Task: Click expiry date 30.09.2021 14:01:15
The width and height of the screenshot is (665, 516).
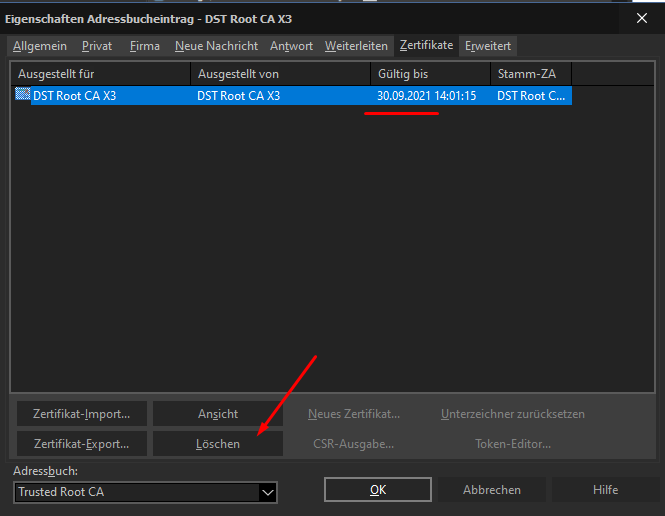Action: 426,96
